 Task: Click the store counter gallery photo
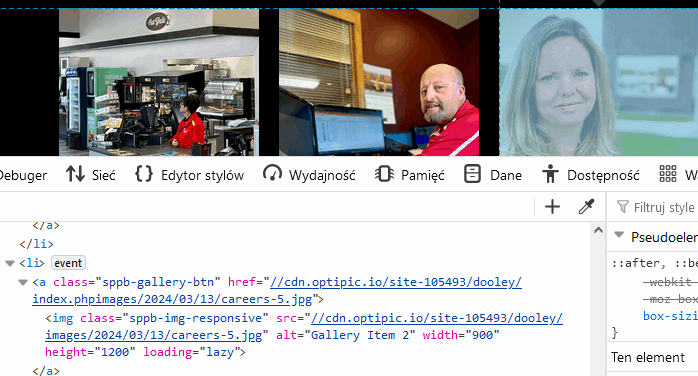point(159,82)
